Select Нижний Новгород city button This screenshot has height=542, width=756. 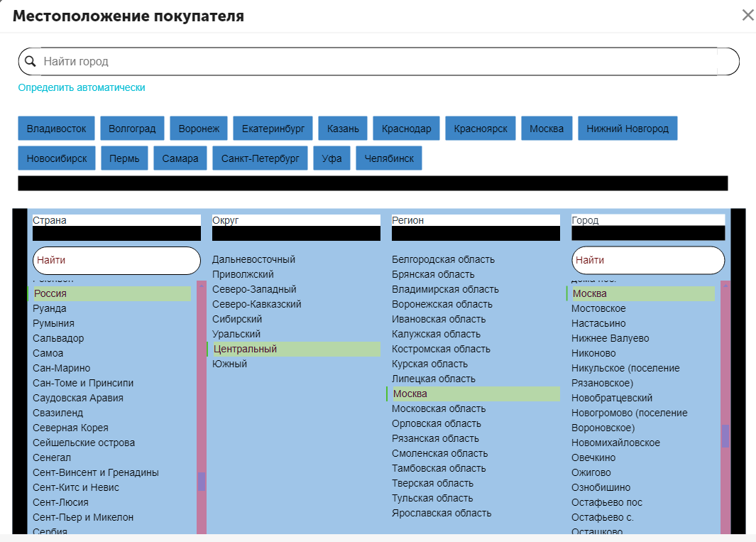(x=628, y=129)
